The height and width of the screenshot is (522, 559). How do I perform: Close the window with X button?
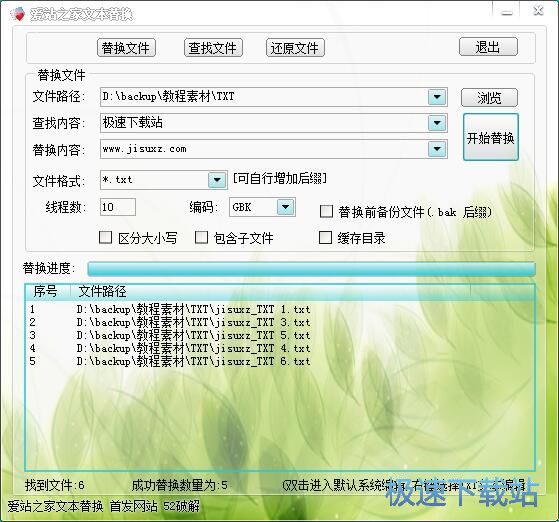pos(538,11)
